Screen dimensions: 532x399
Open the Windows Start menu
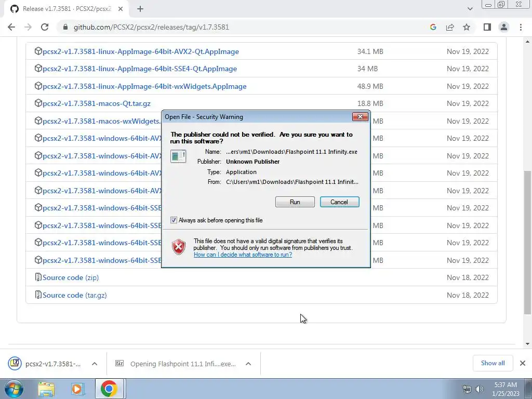click(x=14, y=389)
